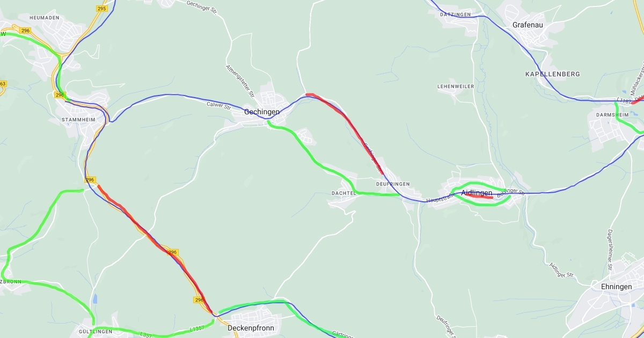This screenshot has height=338, width=644.
Task: Select the Gechingen town label
Action: point(262,112)
